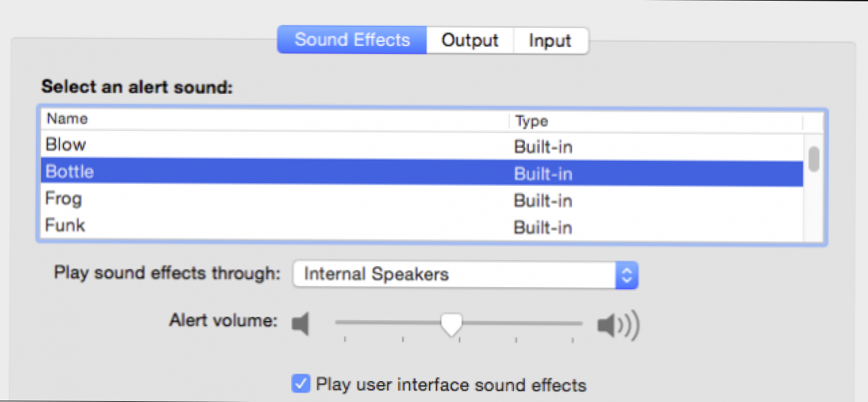Click the dropdown arrows beside Internal Speakers
868x402 pixels.
click(x=627, y=274)
